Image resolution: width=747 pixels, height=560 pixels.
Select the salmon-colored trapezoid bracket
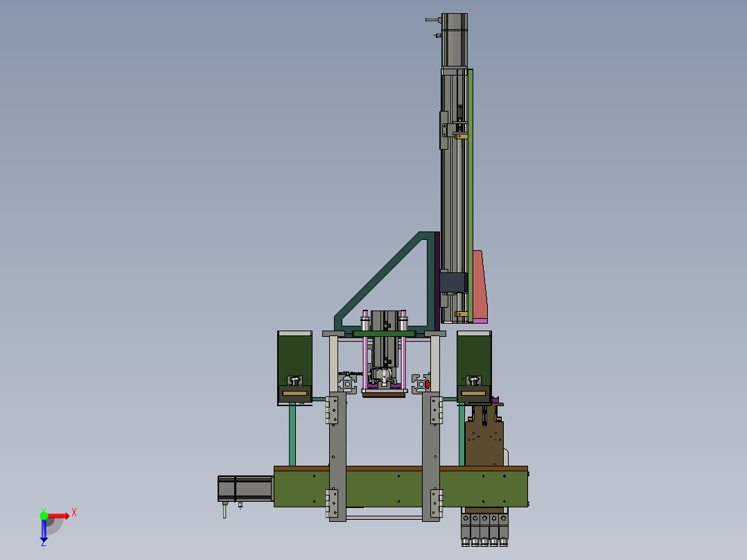pyautogui.click(x=480, y=285)
